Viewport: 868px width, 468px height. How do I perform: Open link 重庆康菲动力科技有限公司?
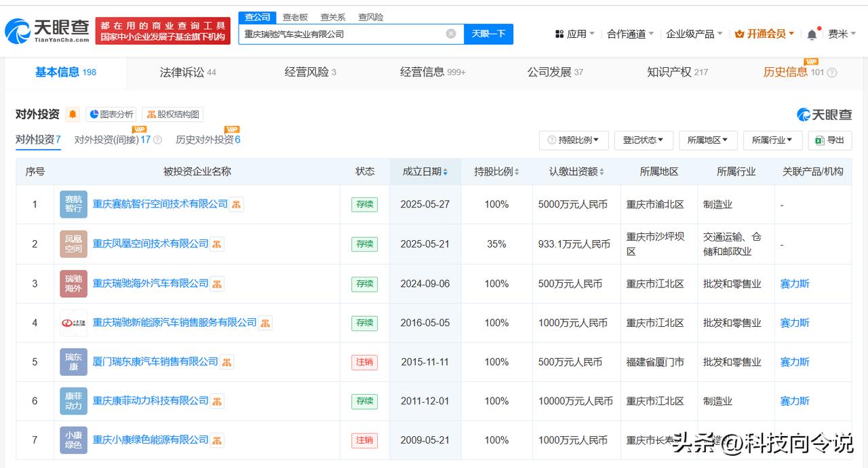pyautogui.click(x=151, y=402)
